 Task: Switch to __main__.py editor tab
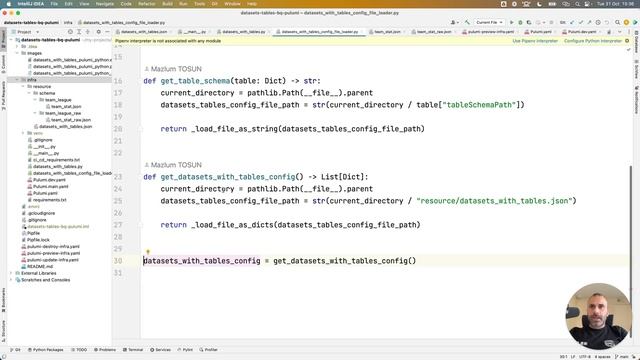(x=194, y=32)
